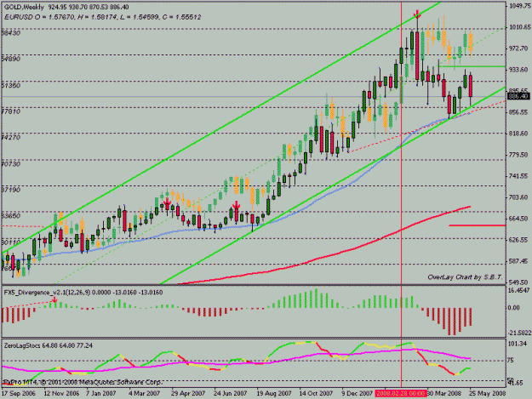Click the 37190 overlay level label
This screenshot has width=532, height=399.
point(11,190)
